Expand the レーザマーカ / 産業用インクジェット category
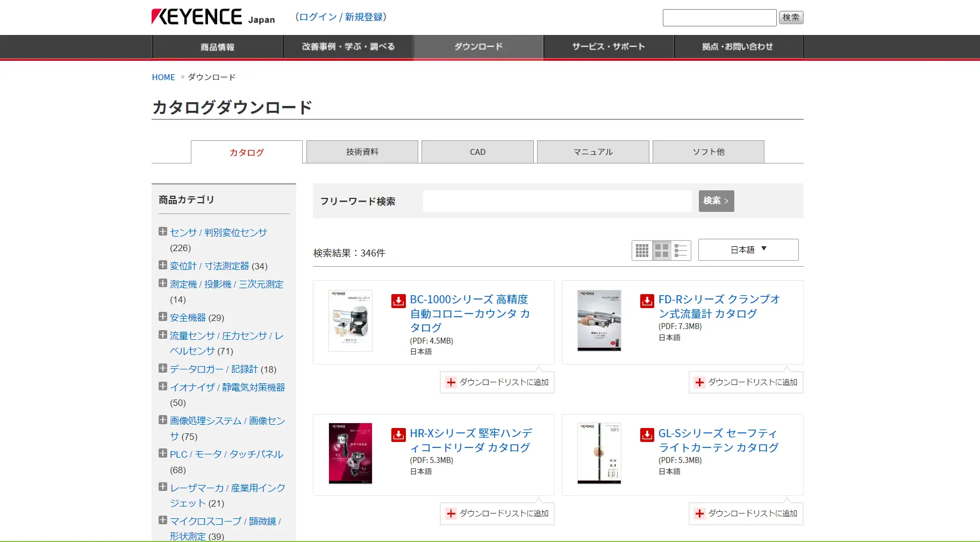 coord(163,487)
